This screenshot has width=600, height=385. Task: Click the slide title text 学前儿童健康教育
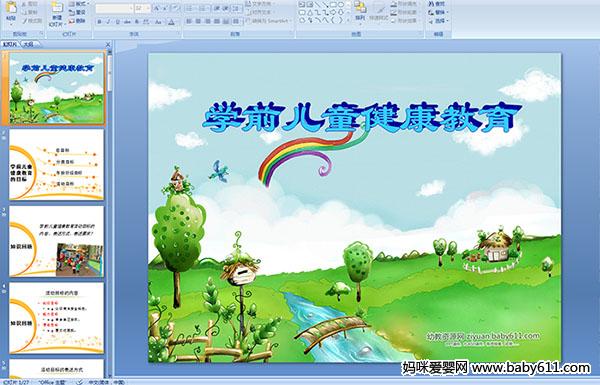pos(362,117)
